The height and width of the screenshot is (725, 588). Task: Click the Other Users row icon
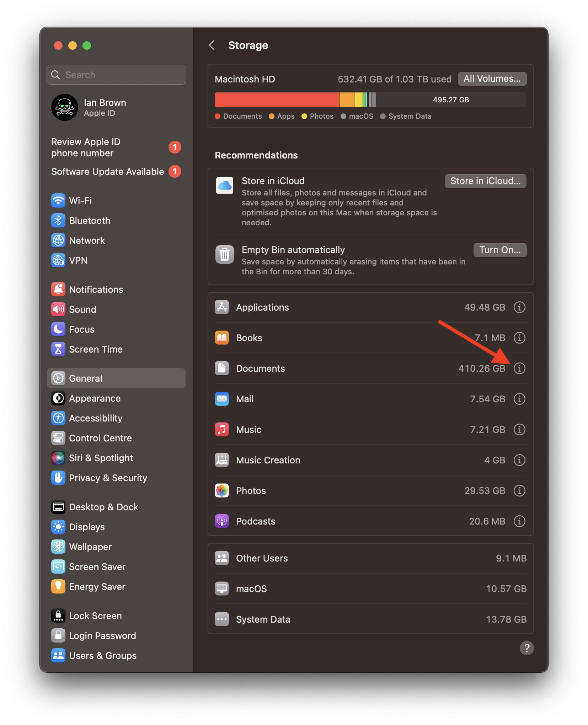coord(222,558)
